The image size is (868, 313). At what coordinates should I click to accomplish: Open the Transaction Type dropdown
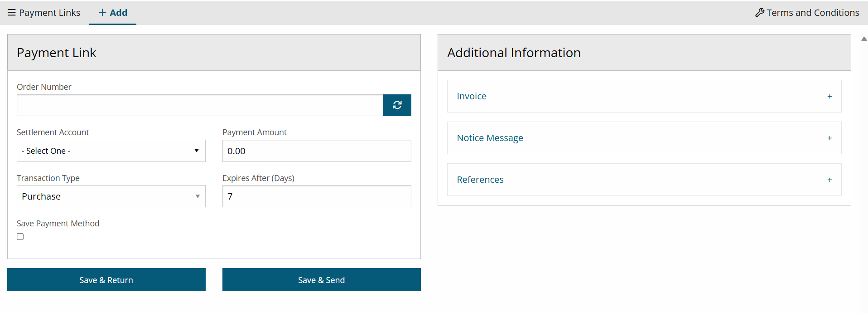coord(111,196)
